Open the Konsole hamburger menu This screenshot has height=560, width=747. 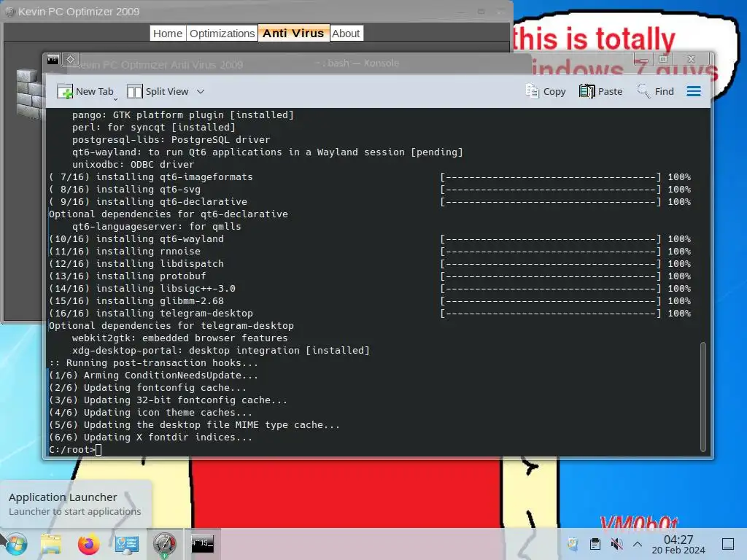694,91
